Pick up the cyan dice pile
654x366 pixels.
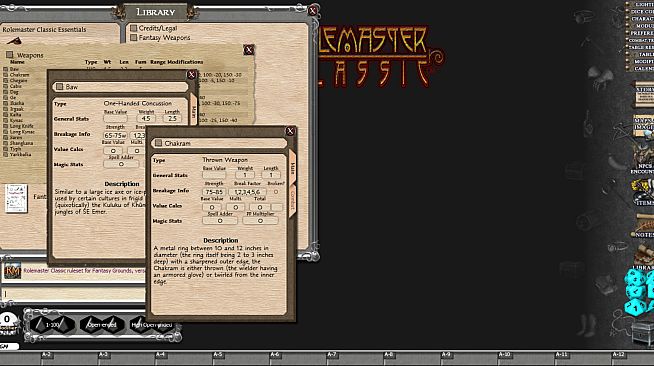pos(639,292)
